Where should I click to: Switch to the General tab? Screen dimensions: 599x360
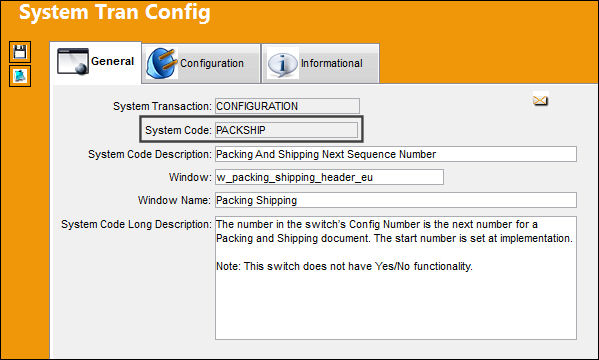point(96,62)
